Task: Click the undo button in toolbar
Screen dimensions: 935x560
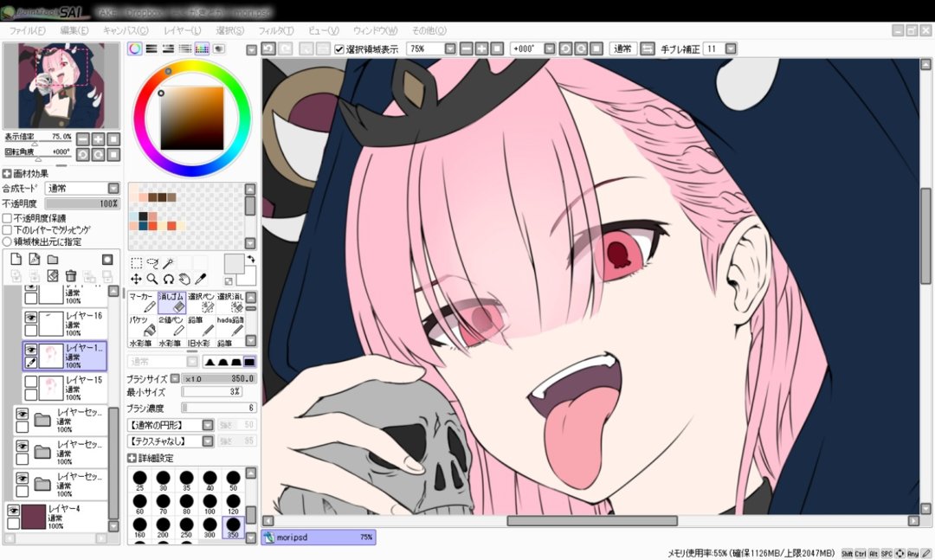Action: (268, 49)
